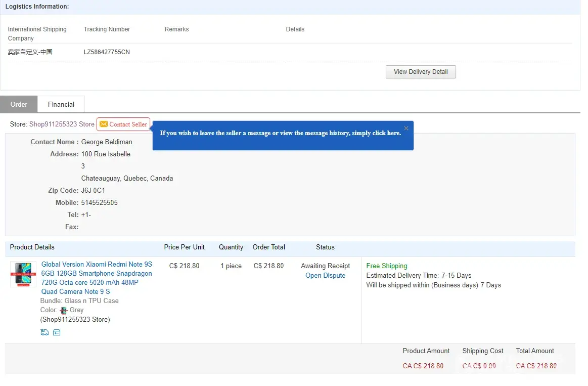Open Dispute for the awaiting order

(325, 276)
